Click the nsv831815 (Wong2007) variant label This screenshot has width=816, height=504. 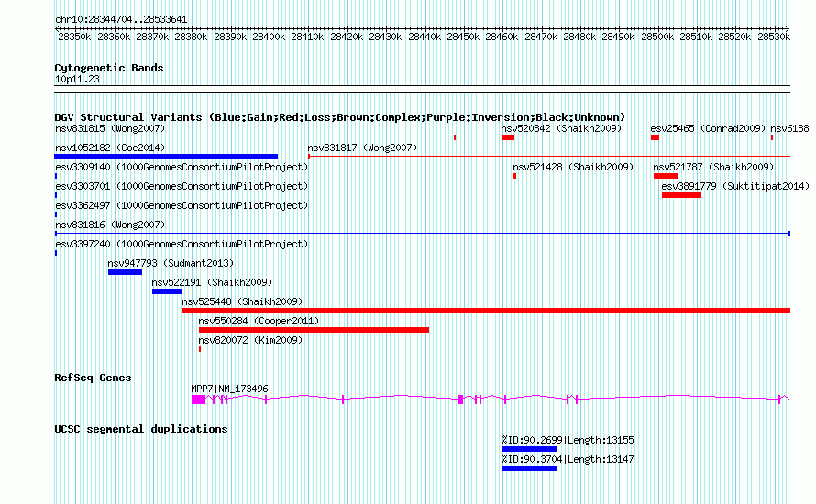pos(110,128)
